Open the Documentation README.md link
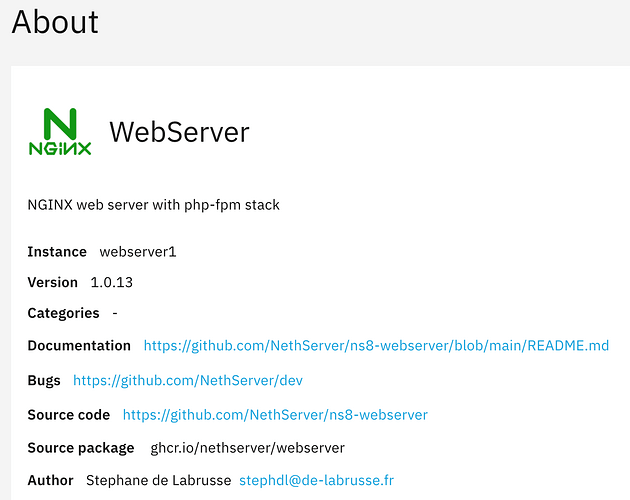Viewport: 630px width, 500px height. pos(376,345)
